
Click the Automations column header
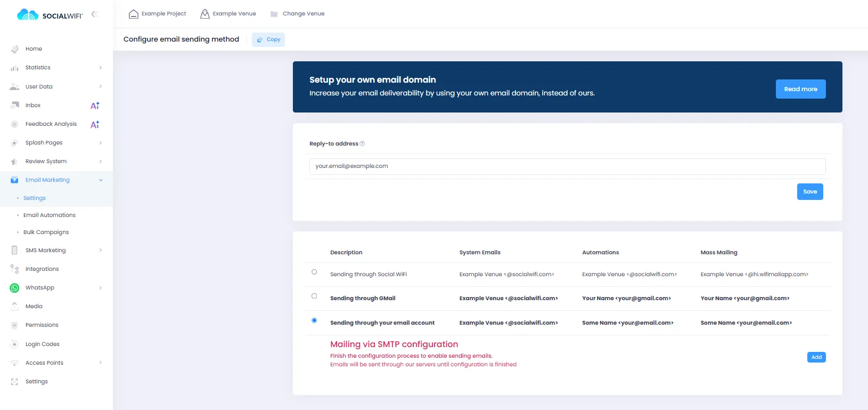click(601, 252)
